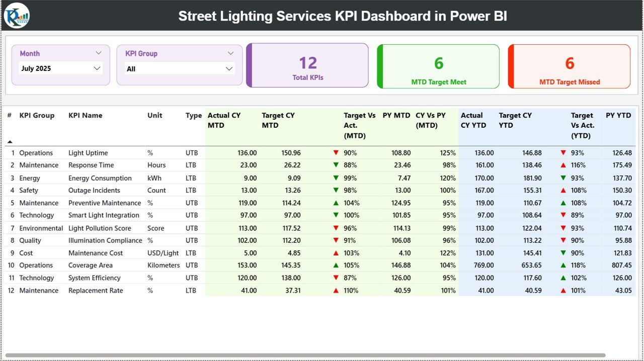The image size is (644, 361).
Task: Select the 12 Total KPIs card
Action: pyautogui.click(x=307, y=66)
